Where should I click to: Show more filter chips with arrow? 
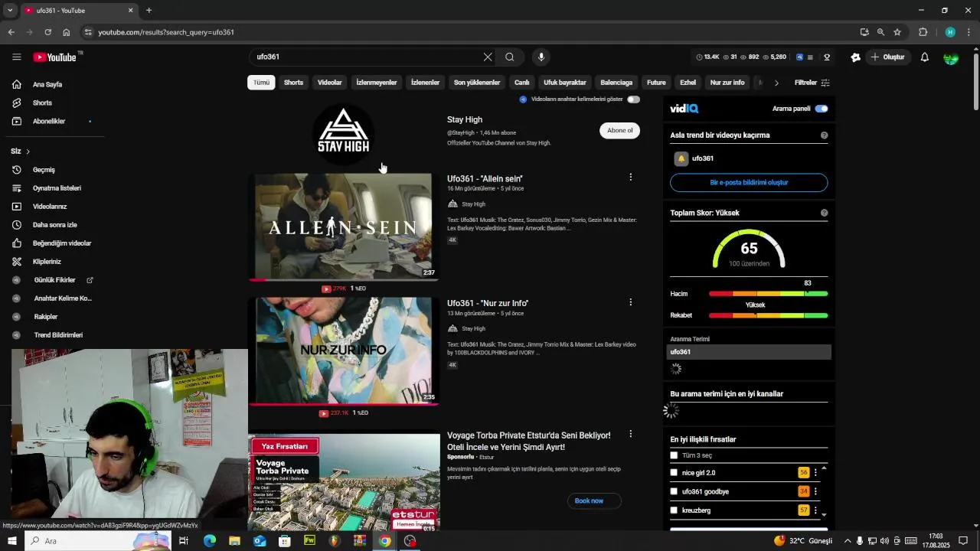776,83
